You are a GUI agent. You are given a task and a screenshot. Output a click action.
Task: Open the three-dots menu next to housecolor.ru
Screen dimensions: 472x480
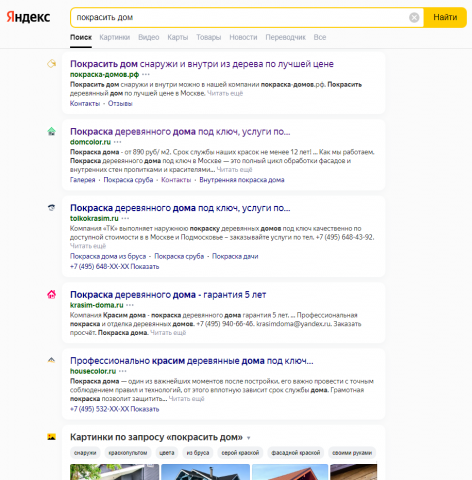tap(123, 371)
